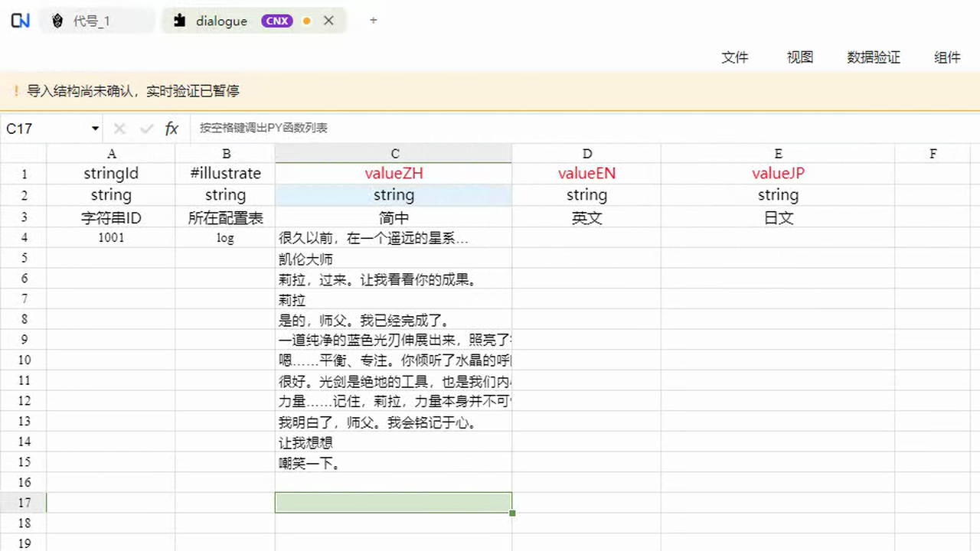
Task: Select column A header
Action: [x=111, y=154]
